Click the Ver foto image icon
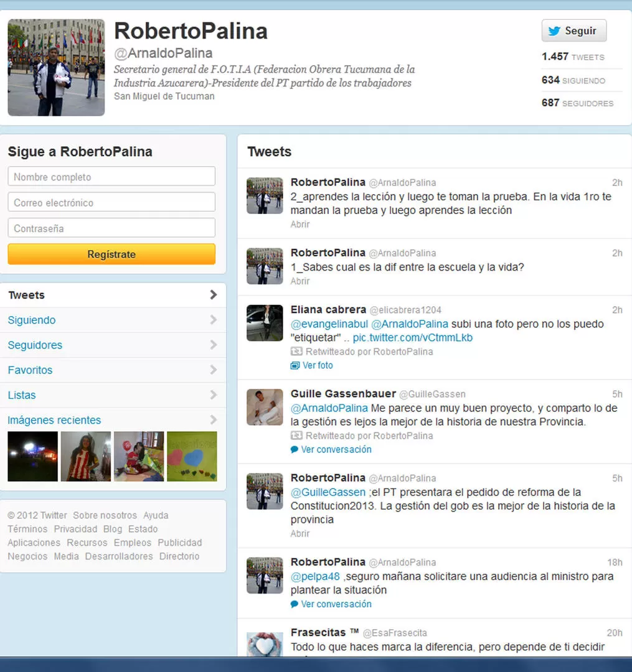Viewport: 632px width, 672px height. [x=295, y=366]
